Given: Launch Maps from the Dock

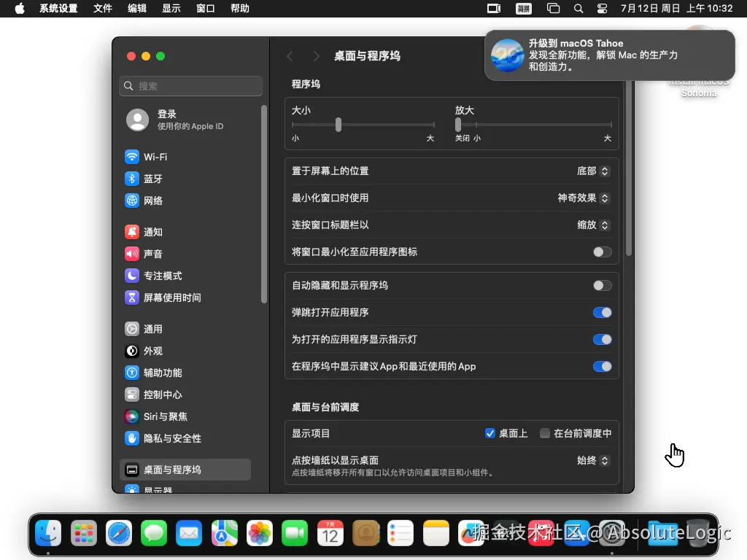Looking at the screenshot, I should click(x=225, y=533).
